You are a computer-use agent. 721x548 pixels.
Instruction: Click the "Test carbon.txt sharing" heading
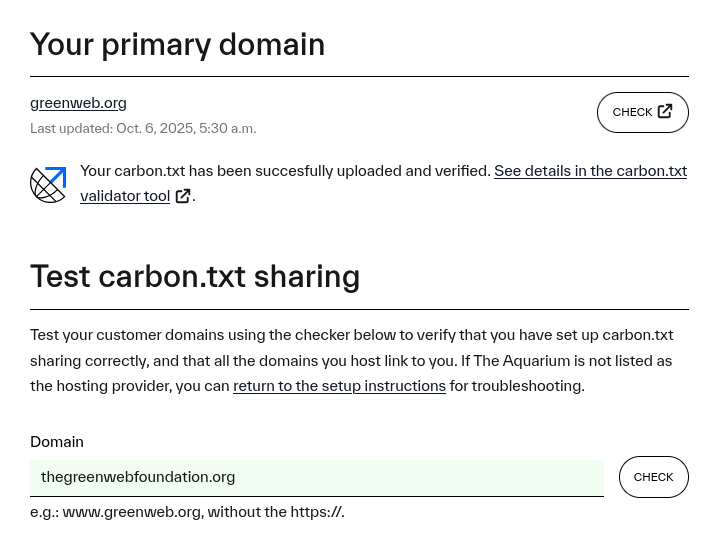pyautogui.click(x=195, y=276)
